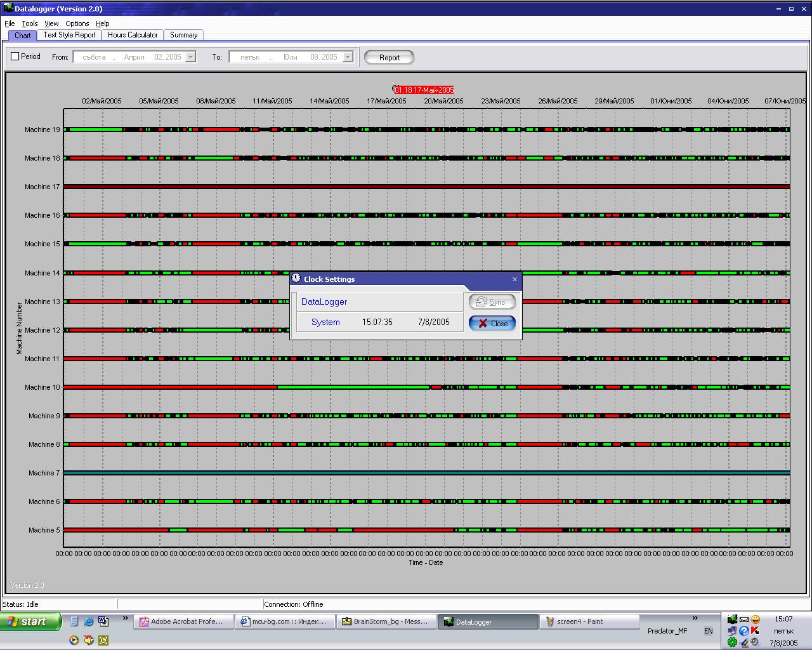Click the DataLogger row in Clock Settings
Image resolution: width=812 pixels, height=650 pixels.
(380, 302)
